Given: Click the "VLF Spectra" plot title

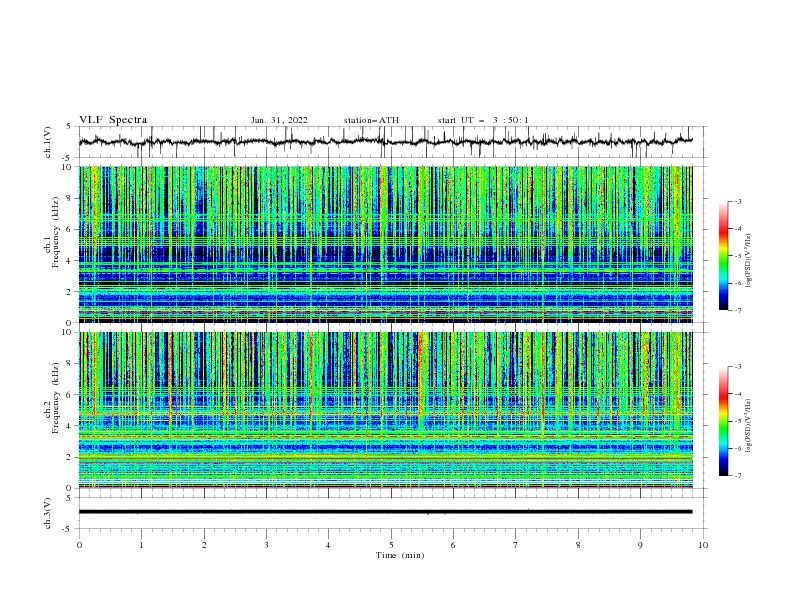Looking at the screenshot, I should [113, 120].
